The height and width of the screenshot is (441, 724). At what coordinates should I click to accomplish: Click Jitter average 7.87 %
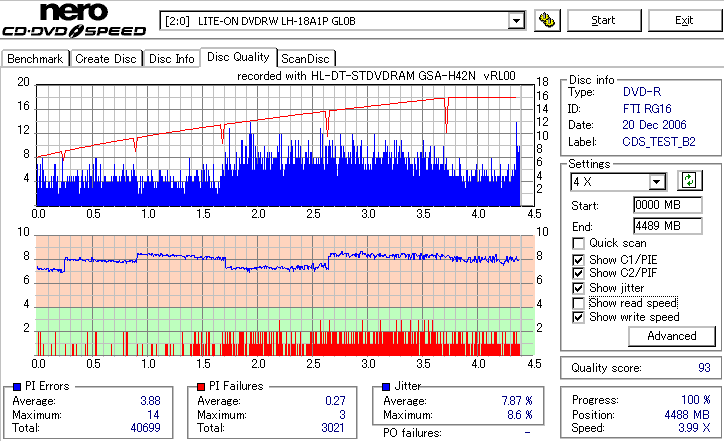click(x=517, y=401)
